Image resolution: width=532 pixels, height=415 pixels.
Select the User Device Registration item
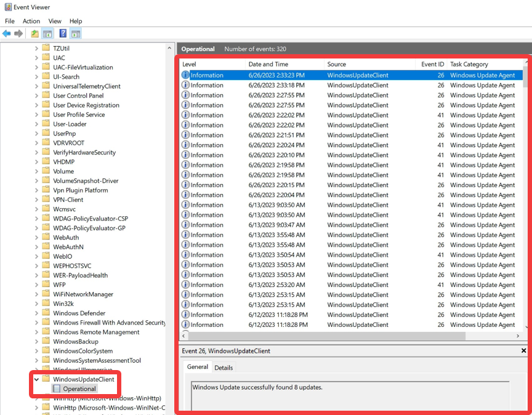click(x=86, y=105)
